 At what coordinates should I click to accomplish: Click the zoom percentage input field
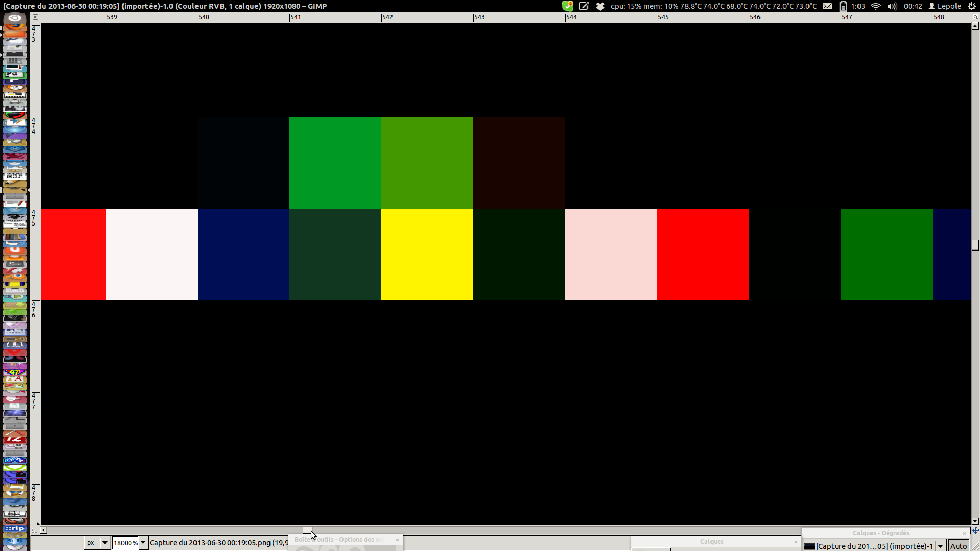tap(125, 543)
